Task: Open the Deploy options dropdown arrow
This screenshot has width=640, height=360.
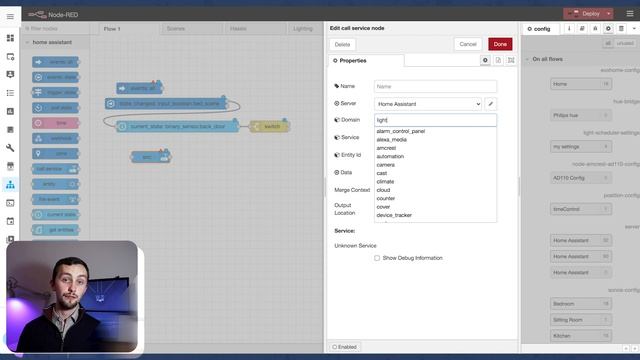Action: 608,14
